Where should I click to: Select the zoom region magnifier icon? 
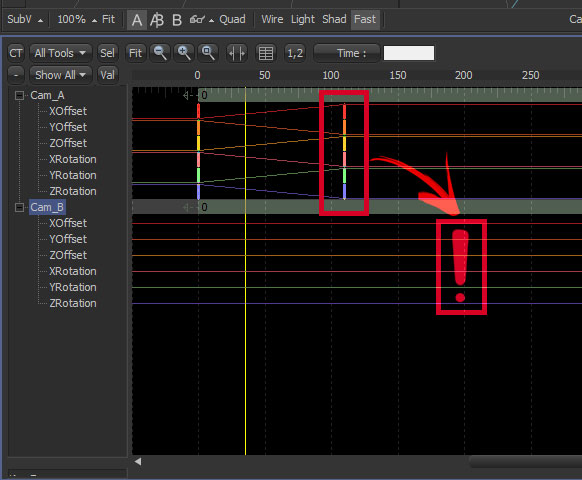click(208, 53)
